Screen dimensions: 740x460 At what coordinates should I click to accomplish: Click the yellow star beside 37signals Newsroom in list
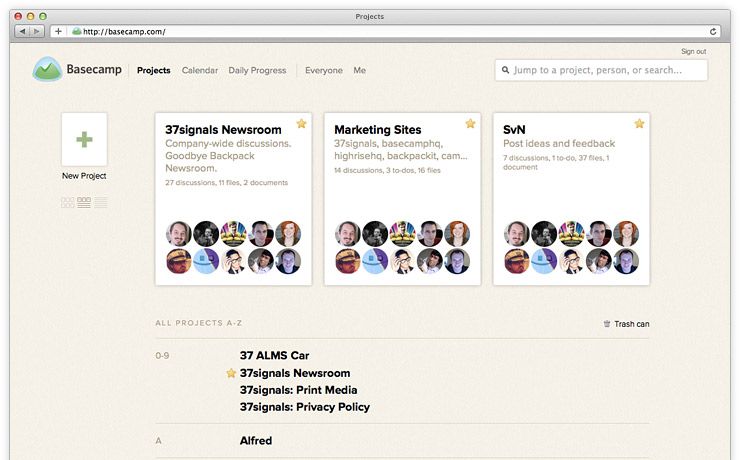231,373
